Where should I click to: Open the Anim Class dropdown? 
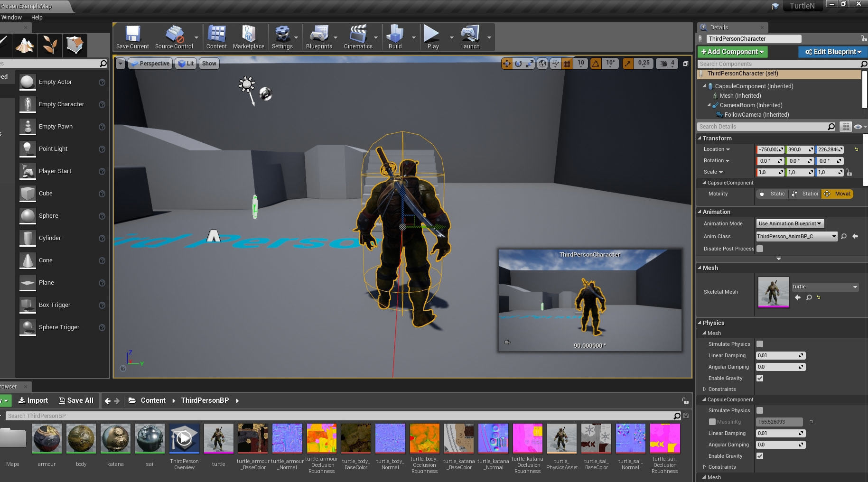[x=797, y=236]
